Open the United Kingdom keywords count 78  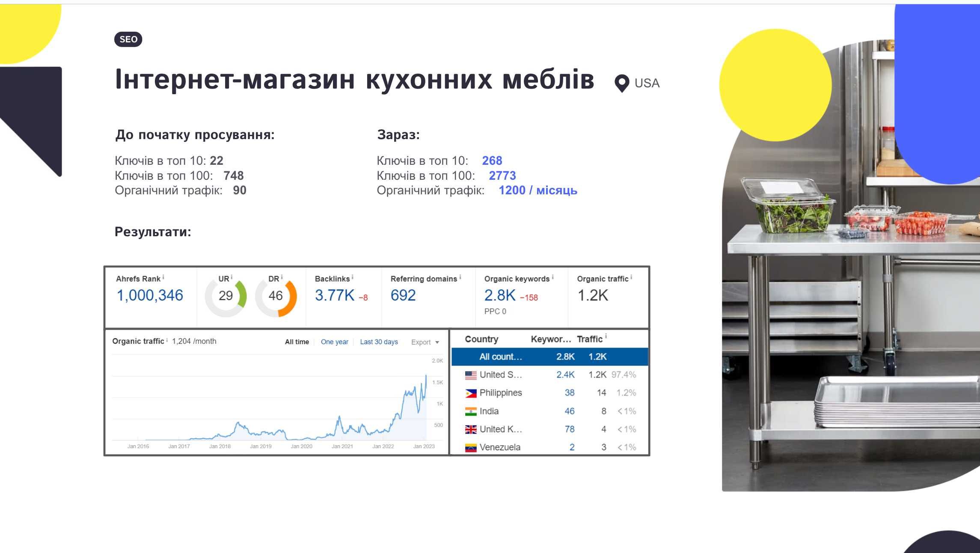(570, 429)
